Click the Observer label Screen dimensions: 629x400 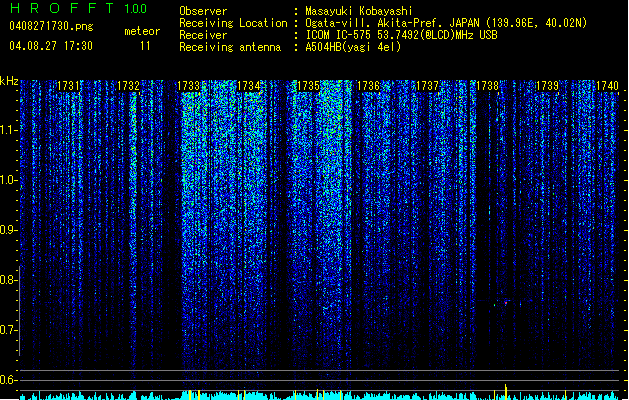(x=203, y=11)
